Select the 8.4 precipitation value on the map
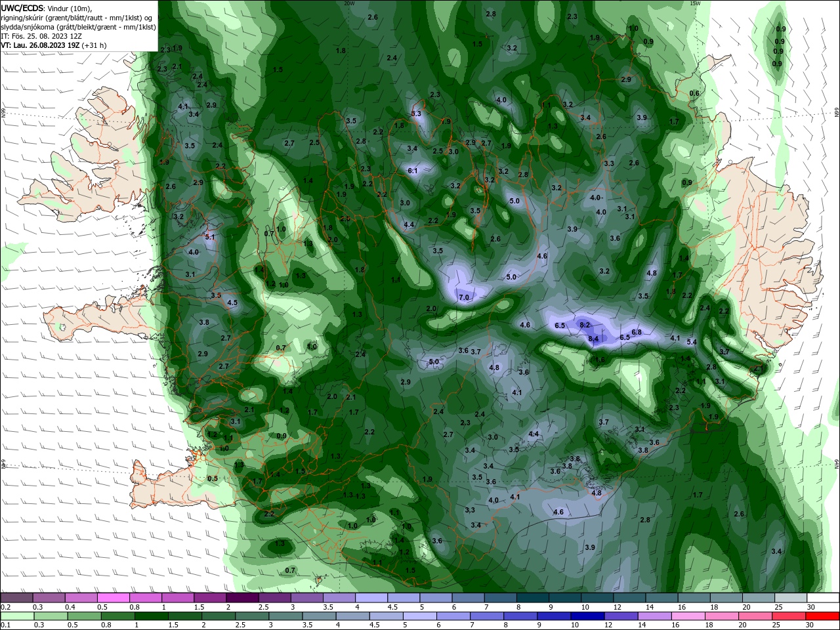This screenshot has width=840, height=630. [593, 339]
